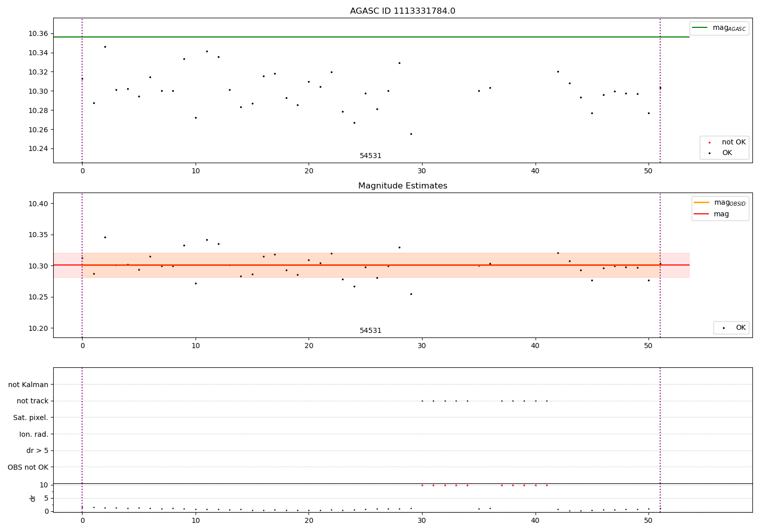760x532 pixels.
Task: Click the "OK" legend entry in middle plot
Action: 733,328
